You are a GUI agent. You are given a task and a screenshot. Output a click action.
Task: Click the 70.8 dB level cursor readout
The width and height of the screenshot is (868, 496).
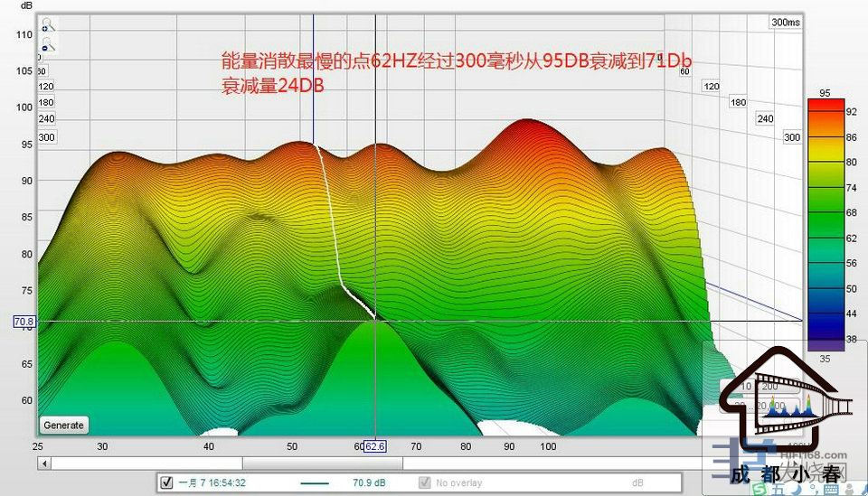tap(24, 321)
